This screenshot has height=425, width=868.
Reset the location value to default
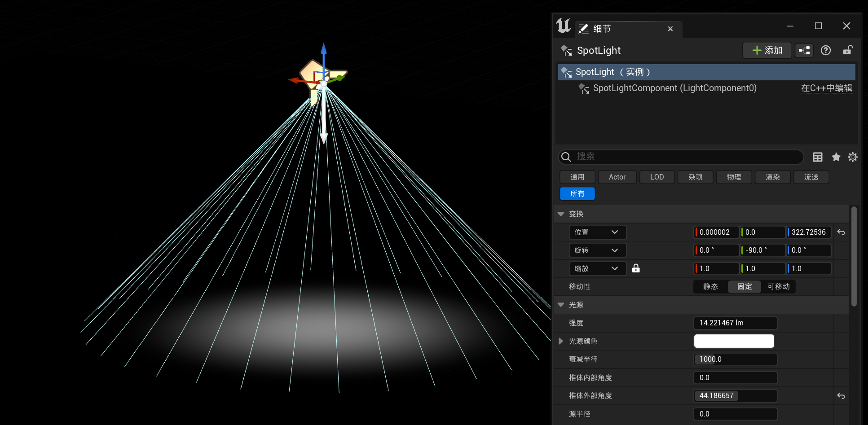pos(841,232)
